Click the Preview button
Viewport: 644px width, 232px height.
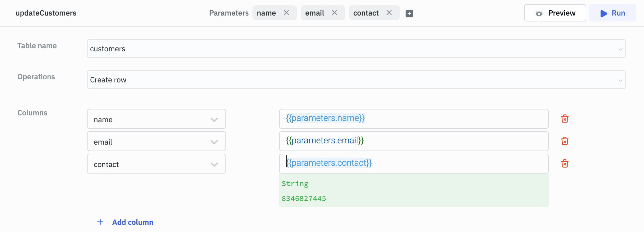click(x=555, y=13)
